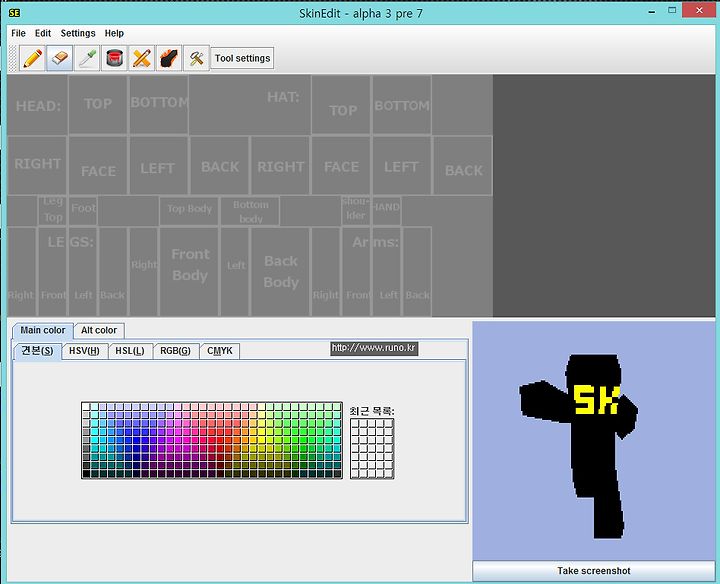This screenshot has height=584, width=720.
Task: Click the Front Body skin region
Action: point(189,271)
